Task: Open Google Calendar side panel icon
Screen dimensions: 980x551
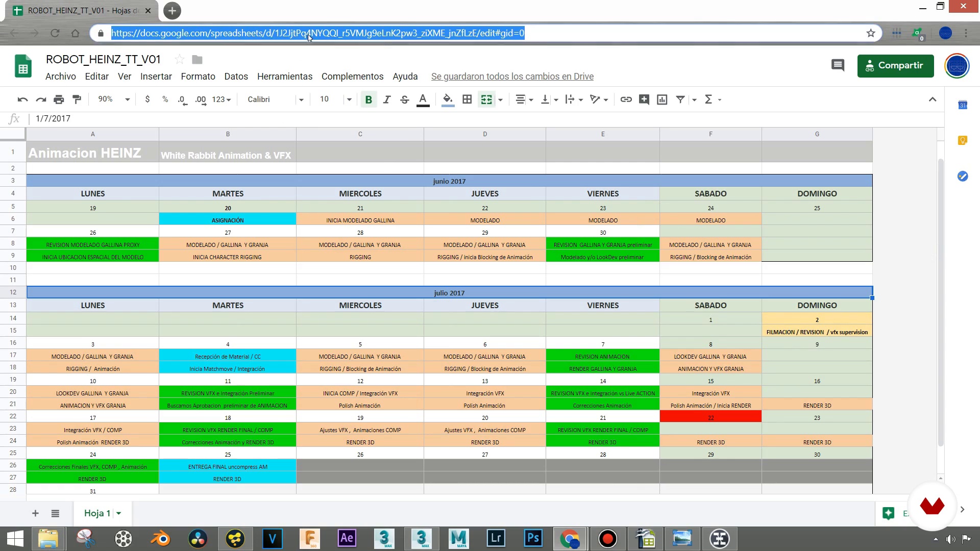Action: 963,105
